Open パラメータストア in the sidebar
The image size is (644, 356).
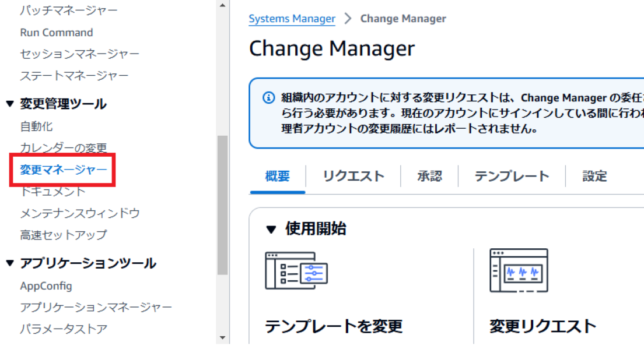pos(64,329)
